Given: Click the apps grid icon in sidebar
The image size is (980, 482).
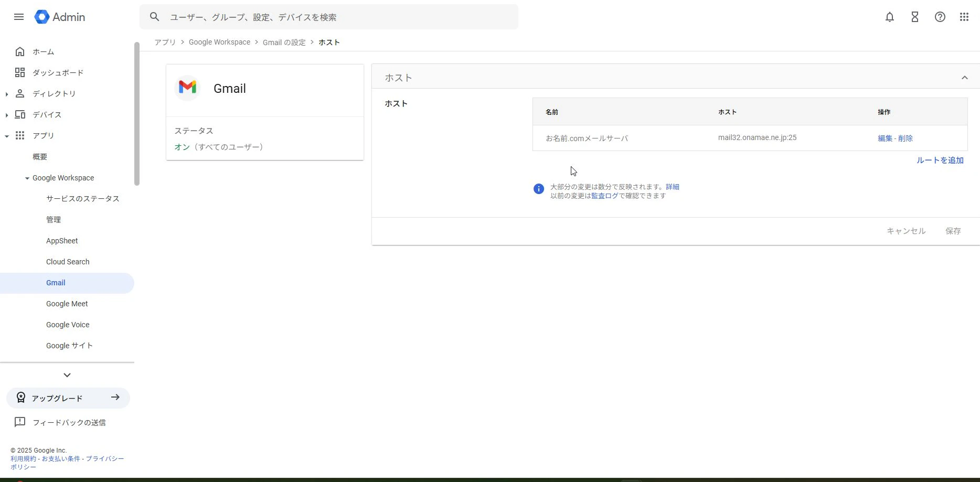Looking at the screenshot, I should point(20,135).
